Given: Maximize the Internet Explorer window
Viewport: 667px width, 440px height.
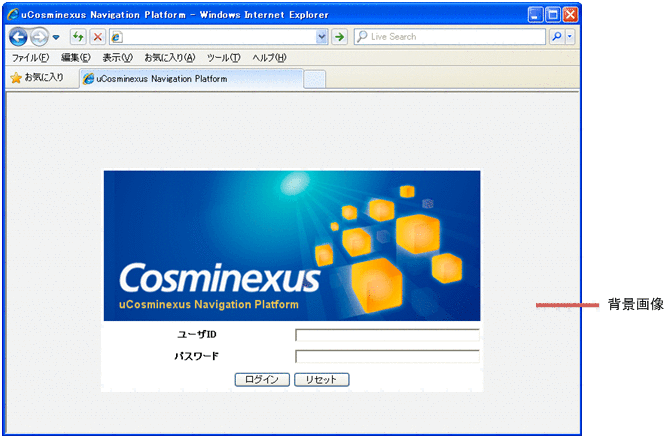Looking at the screenshot, I should pos(553,15).
